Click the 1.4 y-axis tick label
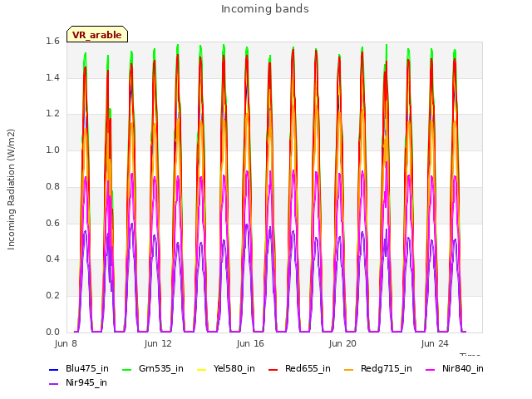Image resolution: width=532 pixels, height=399 pixels. pos(52,77)
